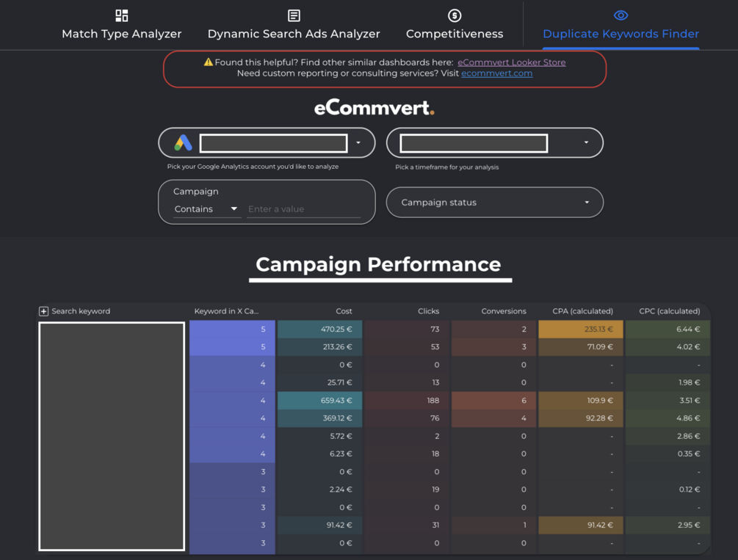This screenshot has height=560, width=738.
Task: Click the timeframe selection box
Action: click(x=474, y=143)
